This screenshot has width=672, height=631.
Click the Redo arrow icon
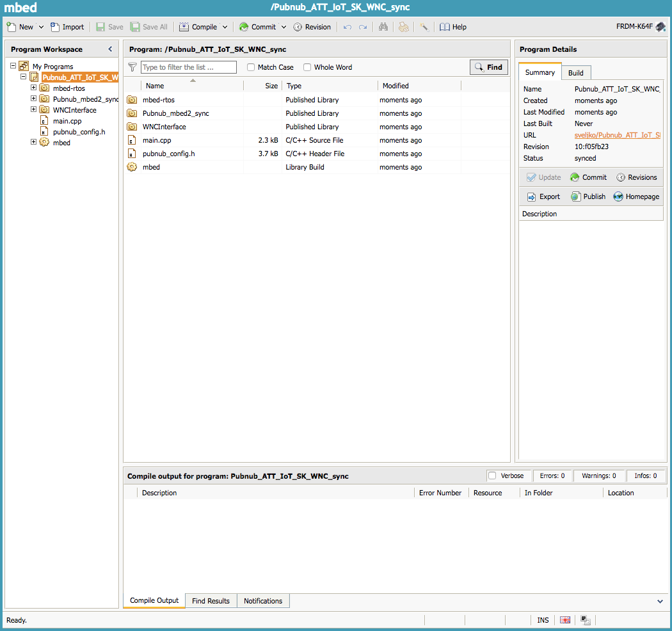coord(363,27)
